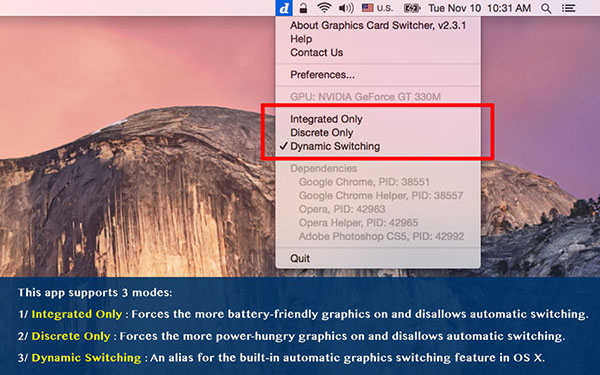The image size is (600, 375).
Task: Click yellow 'Integrated Only' caption text
Action: point(77,314)
